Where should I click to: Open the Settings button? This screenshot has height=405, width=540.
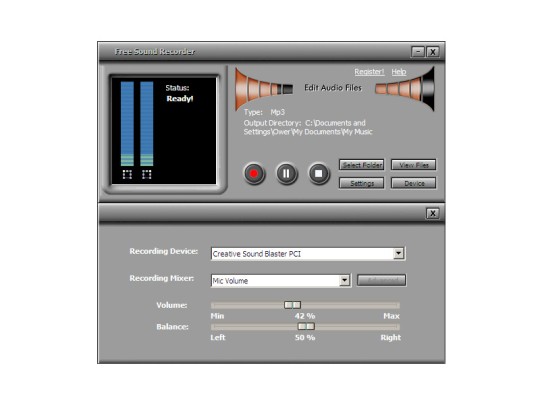(x=362, y=183)
